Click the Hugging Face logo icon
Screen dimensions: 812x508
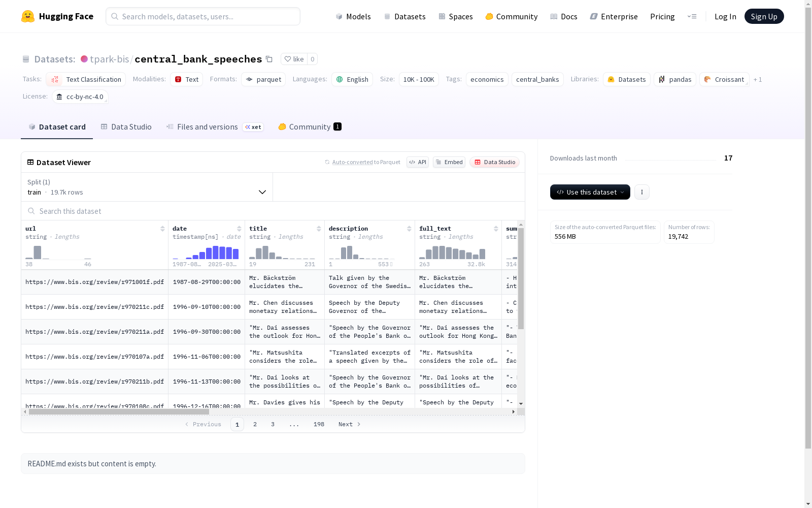pyautogui.click(x=28, y=16)
